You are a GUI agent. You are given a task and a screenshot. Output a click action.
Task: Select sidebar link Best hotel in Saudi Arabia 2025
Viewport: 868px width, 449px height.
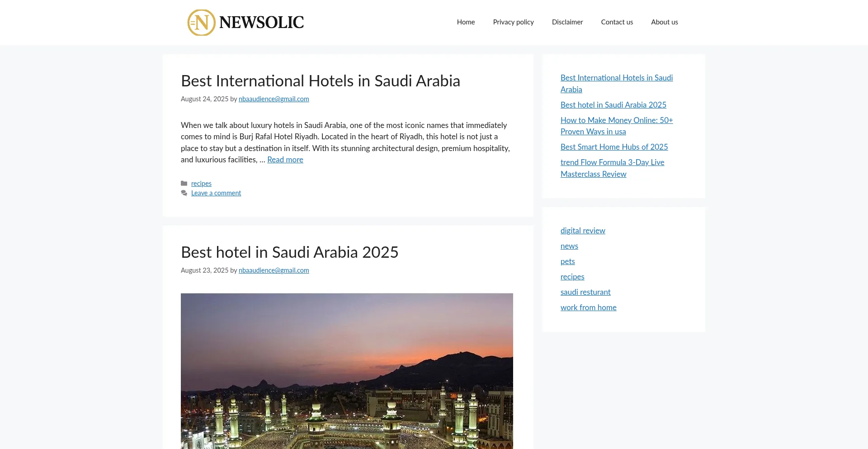pos(613,105)
